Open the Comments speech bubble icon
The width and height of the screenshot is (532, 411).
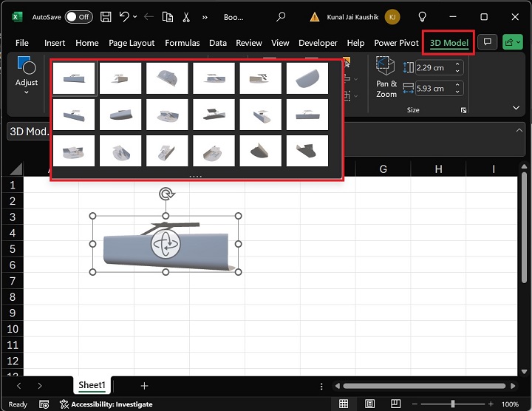tap(487, 43)
